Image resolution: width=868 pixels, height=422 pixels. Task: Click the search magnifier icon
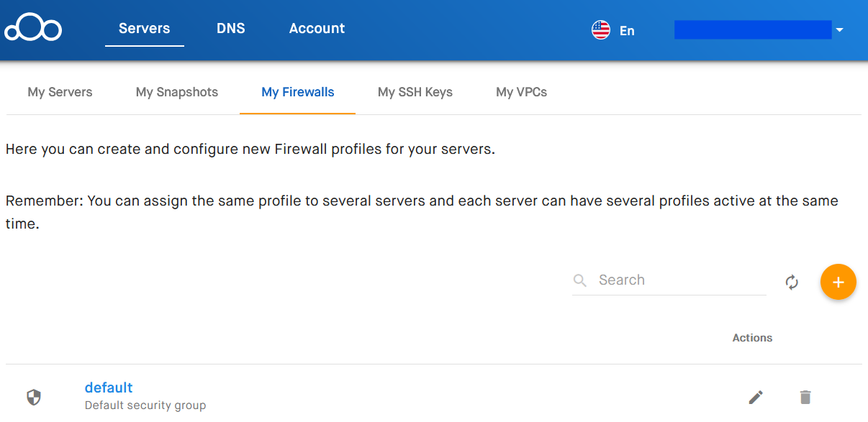[x=580, y=280]
